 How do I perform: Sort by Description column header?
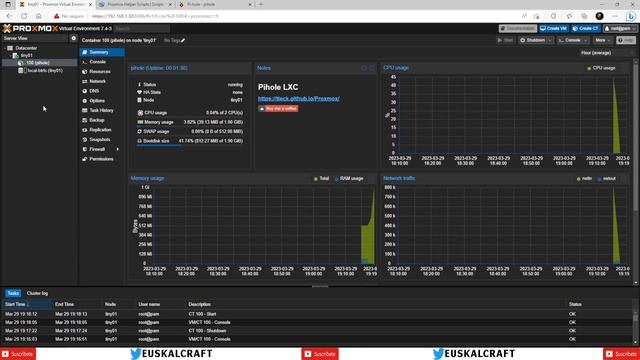click(376, 304)
